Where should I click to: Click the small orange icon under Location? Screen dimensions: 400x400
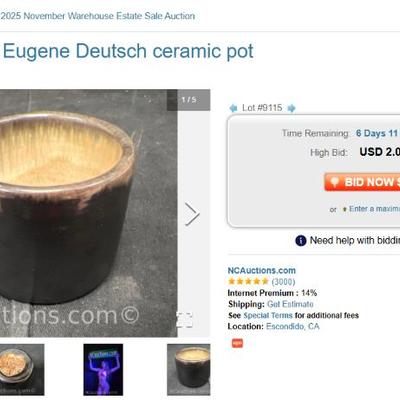pyautogui.click(x=237, y=343)
